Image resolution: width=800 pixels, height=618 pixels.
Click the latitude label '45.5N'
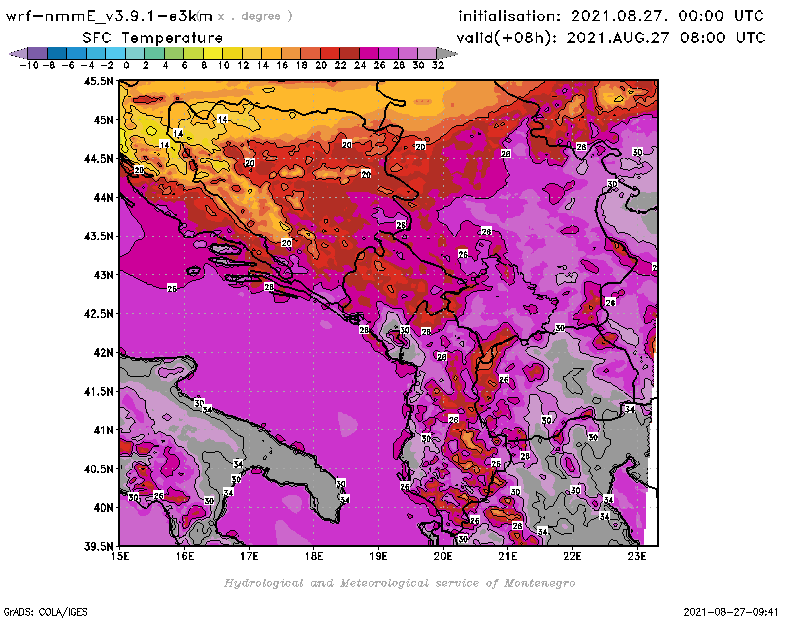[98, 81]
